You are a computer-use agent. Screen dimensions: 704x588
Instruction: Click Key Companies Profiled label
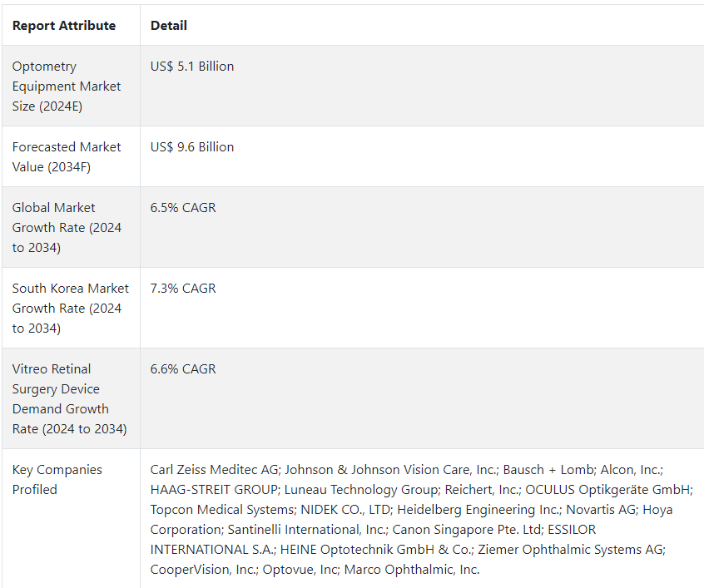pyautogui.click(x=57, y=479)
